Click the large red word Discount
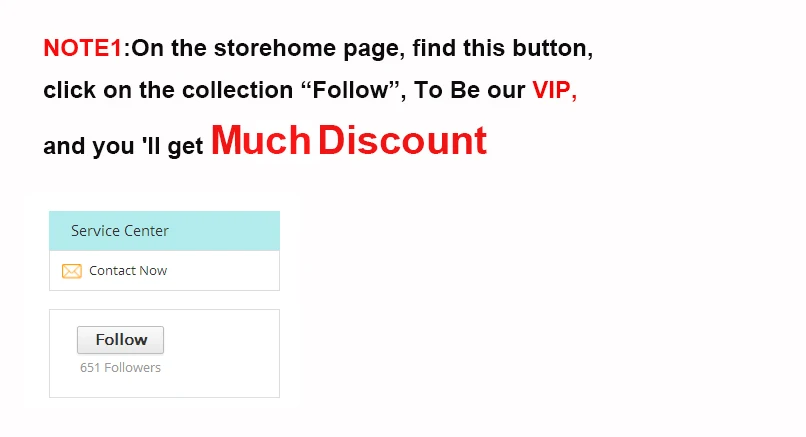The image size is (806, 437). [x=402, y=140]
